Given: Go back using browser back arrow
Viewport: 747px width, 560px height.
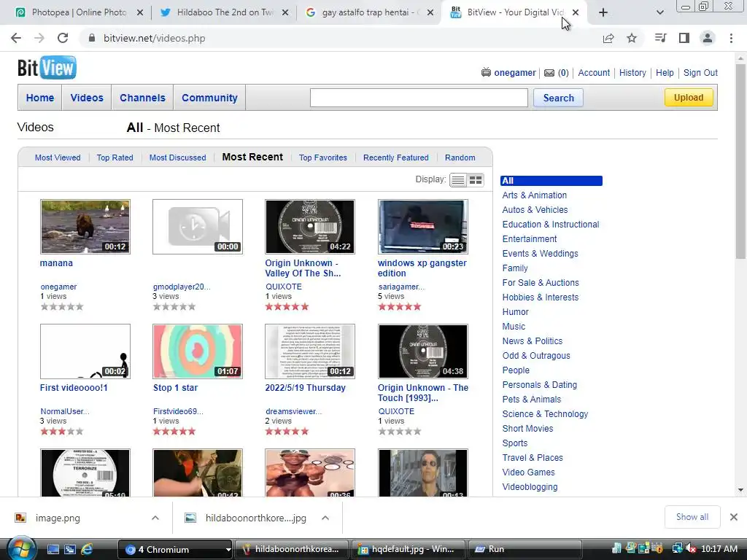Looking at the screenshot, I should tap(16, 38).
